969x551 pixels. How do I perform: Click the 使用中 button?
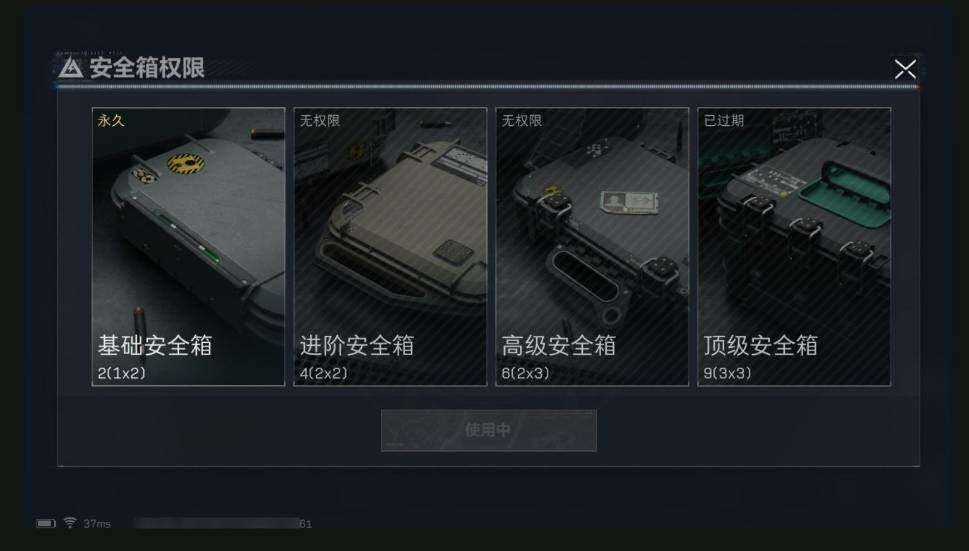[x=488, y=430]
